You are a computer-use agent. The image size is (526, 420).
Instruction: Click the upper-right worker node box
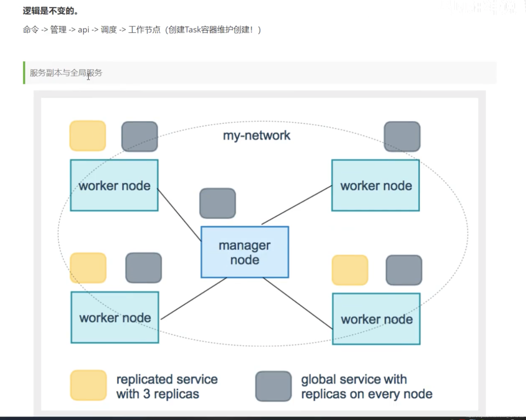point(375,186)
